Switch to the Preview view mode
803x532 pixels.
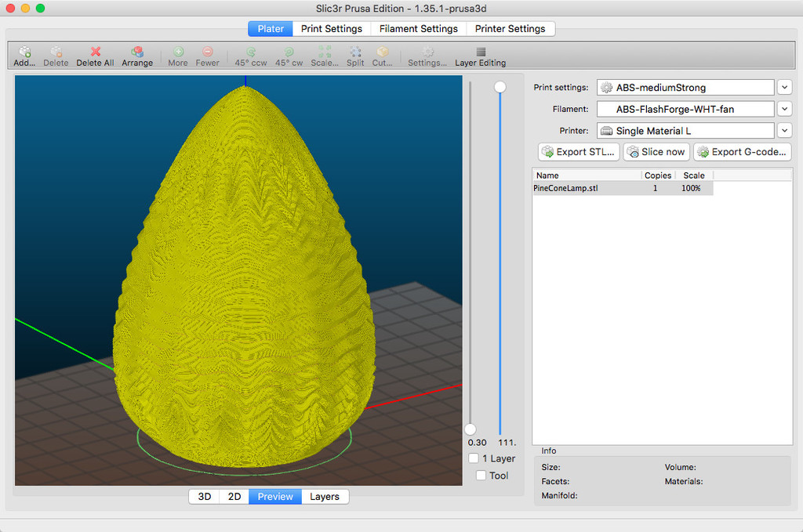pyautogui.click(x=275, y=497)
